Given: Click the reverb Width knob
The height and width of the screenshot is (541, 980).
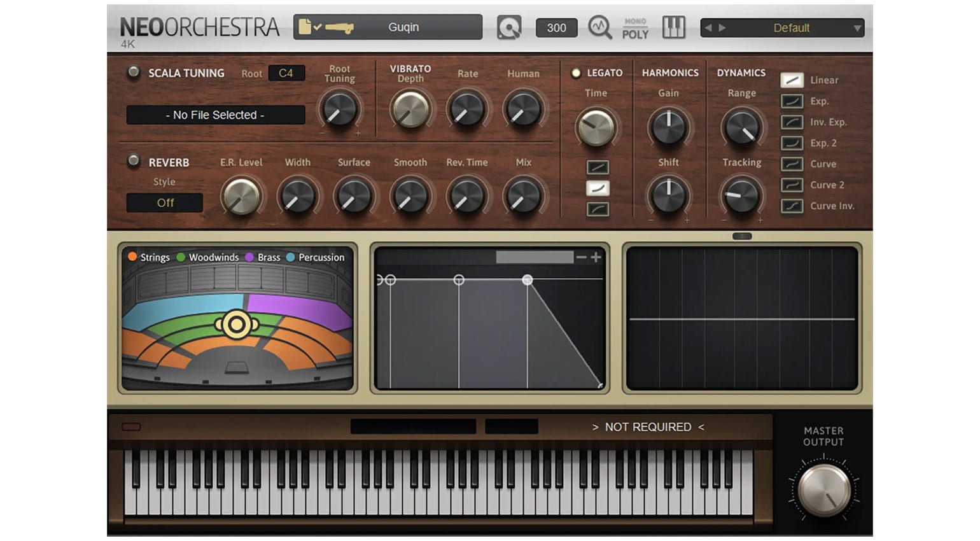Looking at the screenshot, I should [x=297, y=196].
